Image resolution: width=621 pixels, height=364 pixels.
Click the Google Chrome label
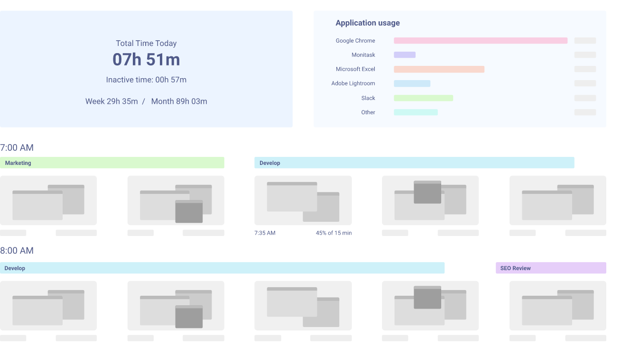click(x=355, y=41)
